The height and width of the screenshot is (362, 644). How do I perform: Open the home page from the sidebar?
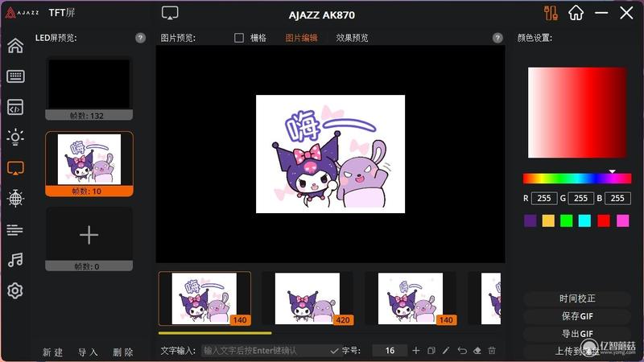coord(15,46)
